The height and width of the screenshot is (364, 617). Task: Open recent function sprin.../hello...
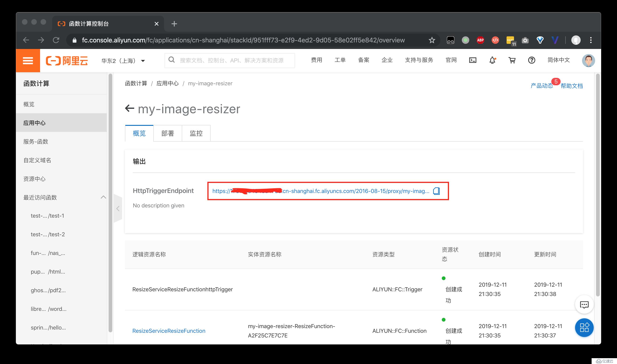(x=48, y=327)
